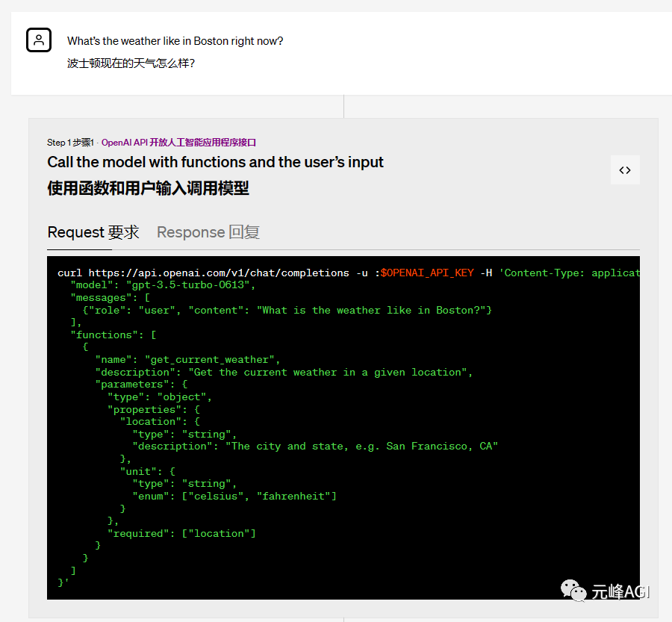This screenshot has width=672, height=622.
Task: Click the "required": ["location"] line
Action: (181, 533)
